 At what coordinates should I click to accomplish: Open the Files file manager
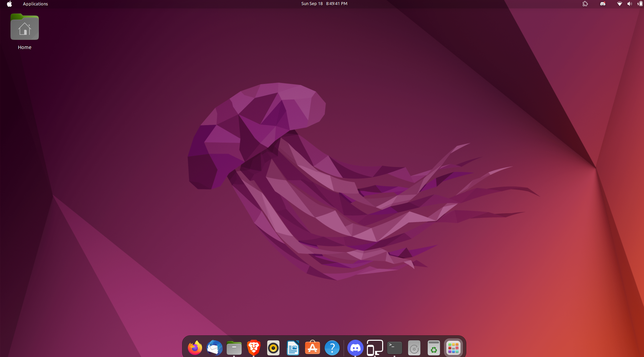234,348
